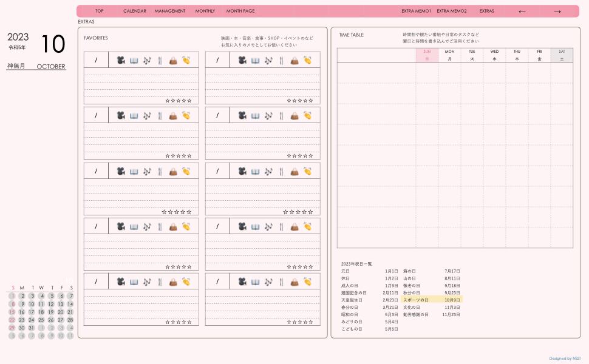Click the clapping hands icon in the bottom-right favorites card
589x364 pixels.
tap(308, 281)
